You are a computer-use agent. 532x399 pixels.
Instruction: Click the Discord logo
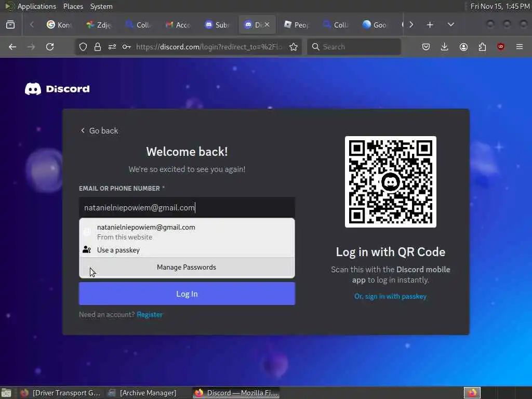(57, 89)
